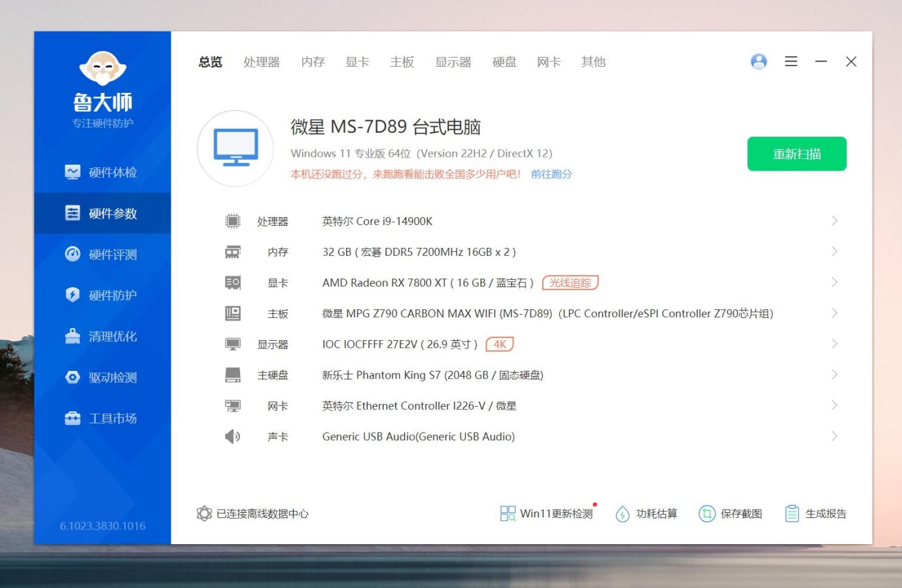Click the graphics card icon
This screenshot has height=588, width=902.
coord(233,283)
